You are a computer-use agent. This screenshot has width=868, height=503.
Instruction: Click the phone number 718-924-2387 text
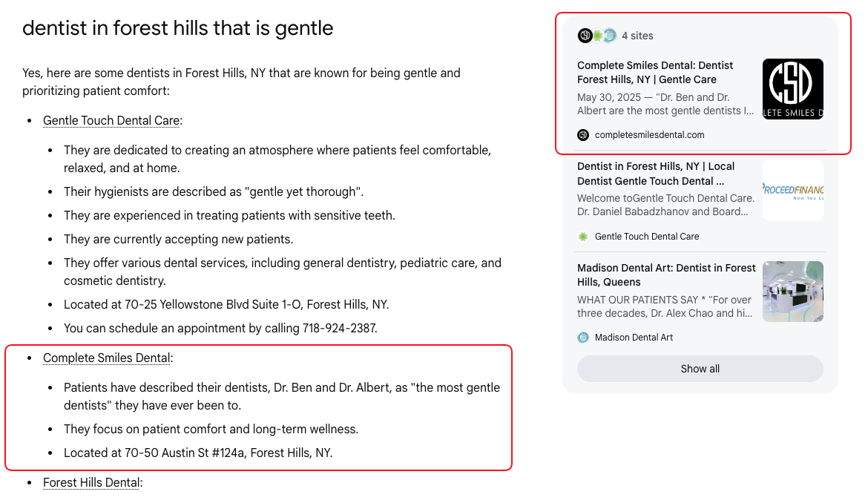click(339, 328)
